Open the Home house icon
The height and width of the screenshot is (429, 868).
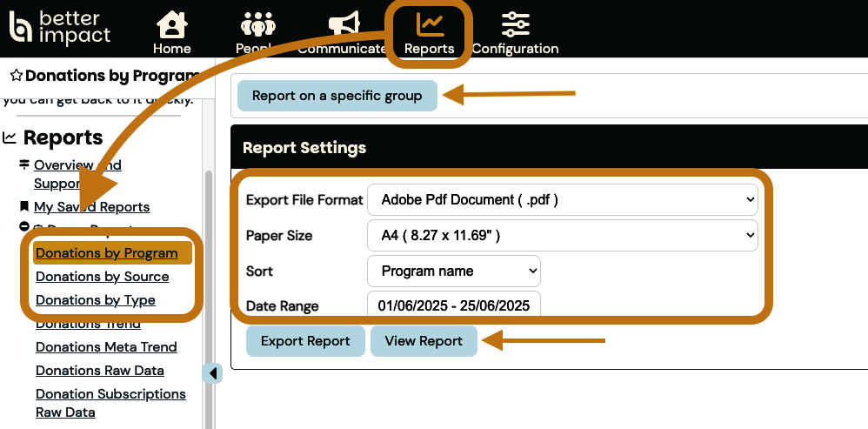pyautogui.click(x=171, y=23)
